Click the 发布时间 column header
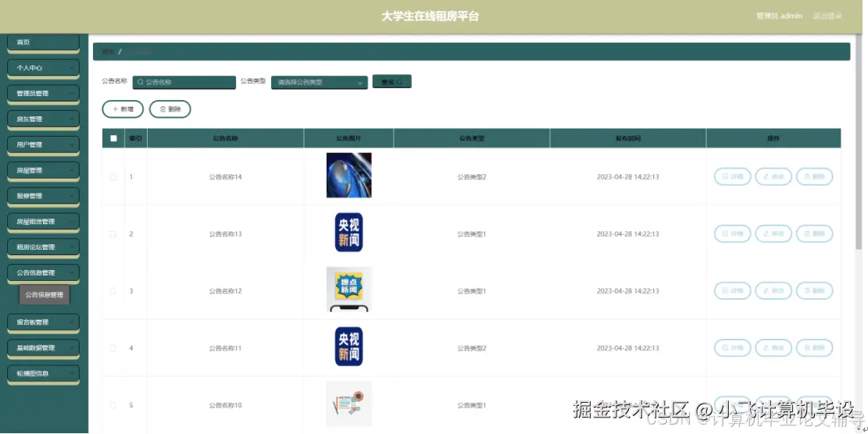This screenshot has height=434, width=868. [627, 138]
